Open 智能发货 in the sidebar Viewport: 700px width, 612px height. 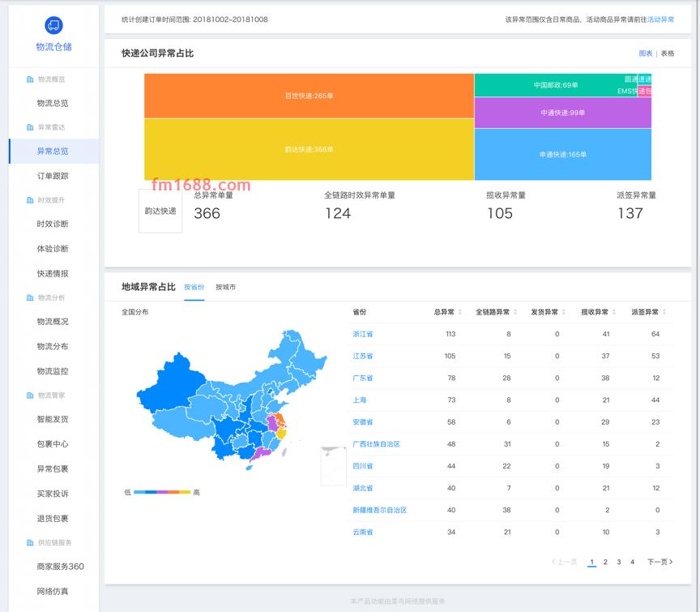point(53,419)
